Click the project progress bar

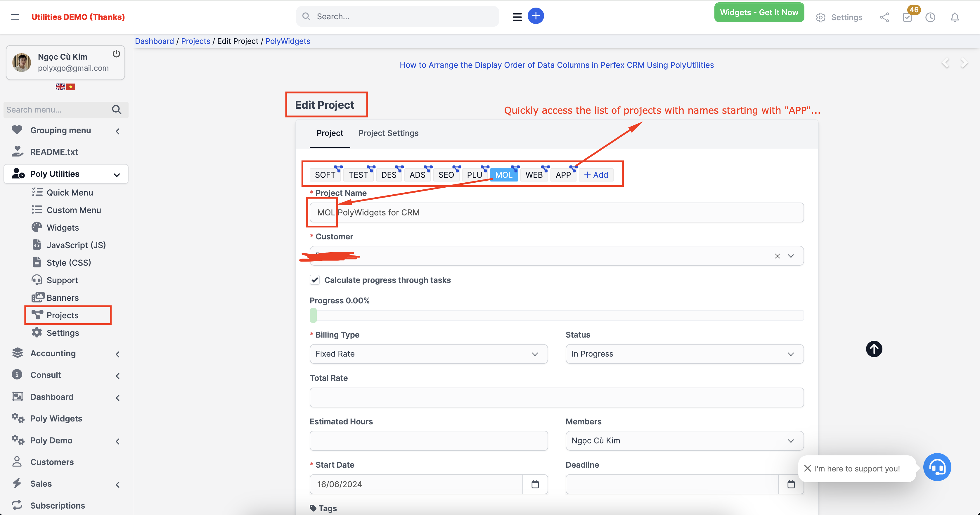tap(557, 315)
